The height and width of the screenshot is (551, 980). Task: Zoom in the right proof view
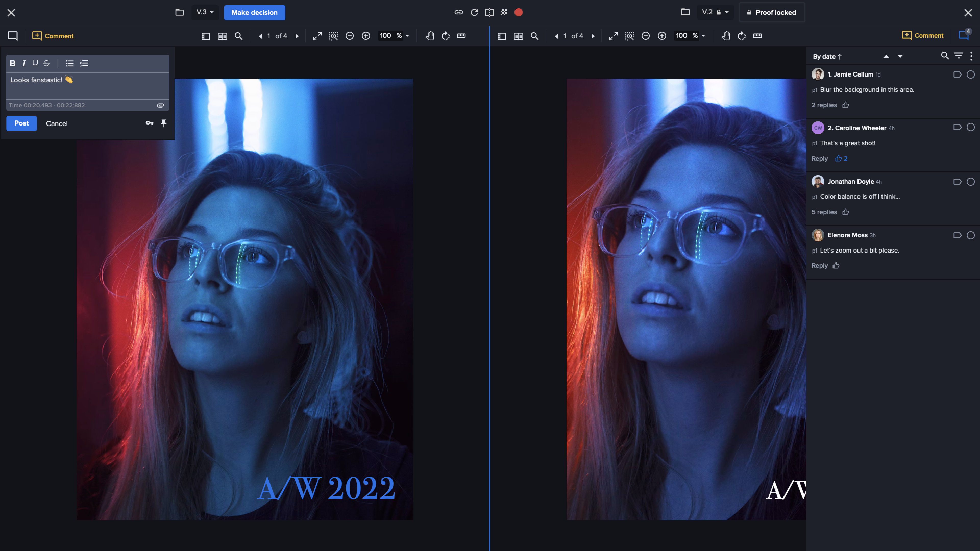coord(662,36)
